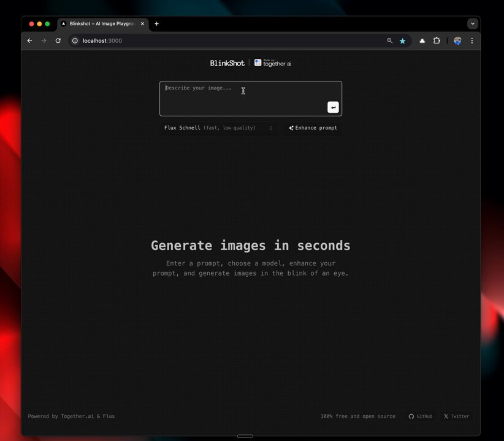The width and height of the screenshot is (504, 441).
Task: Open the Extensions puzzle icon
Action: (437, 41)
